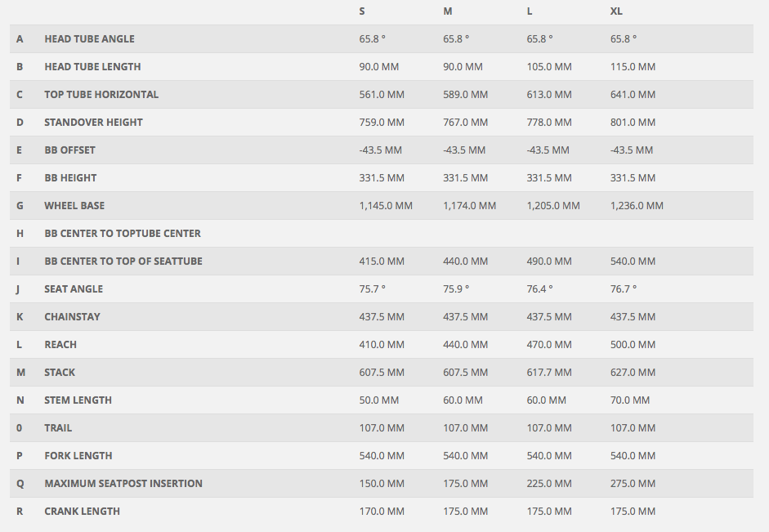Screen dimensions: 769x532
Task: Click the WHEEL BASE value 1,145.0 MM
Action: 386,206
